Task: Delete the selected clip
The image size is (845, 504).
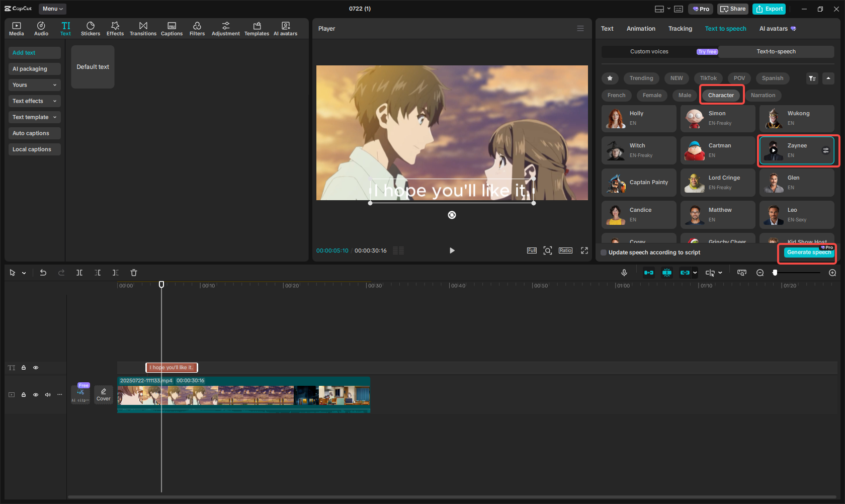Action: click(x=133, y=272)
